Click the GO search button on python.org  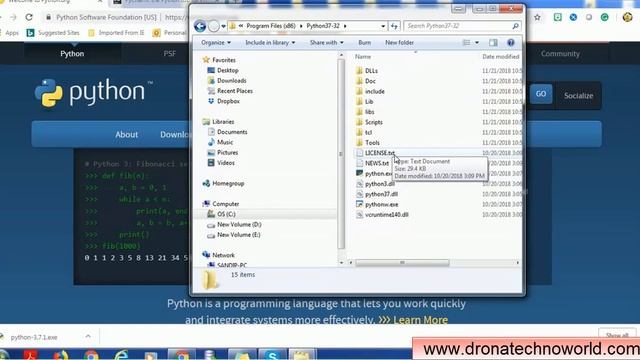[x=541, y=94]
